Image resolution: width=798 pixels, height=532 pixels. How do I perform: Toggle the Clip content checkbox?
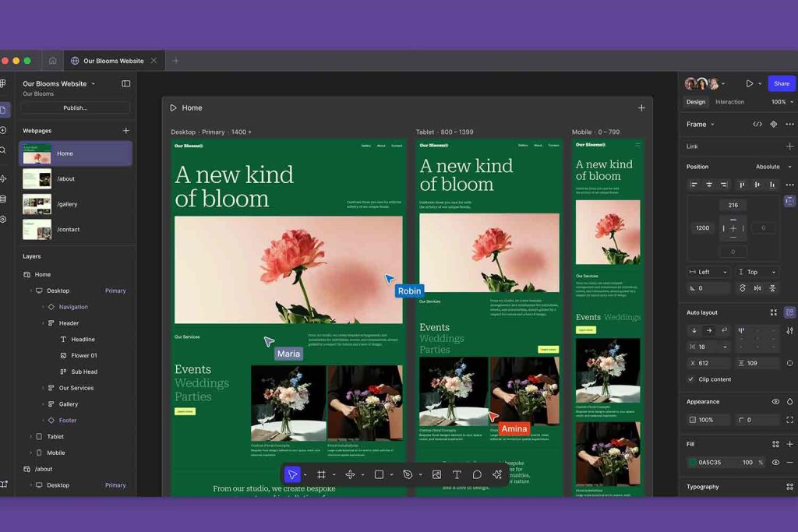(x=691, y=379)
